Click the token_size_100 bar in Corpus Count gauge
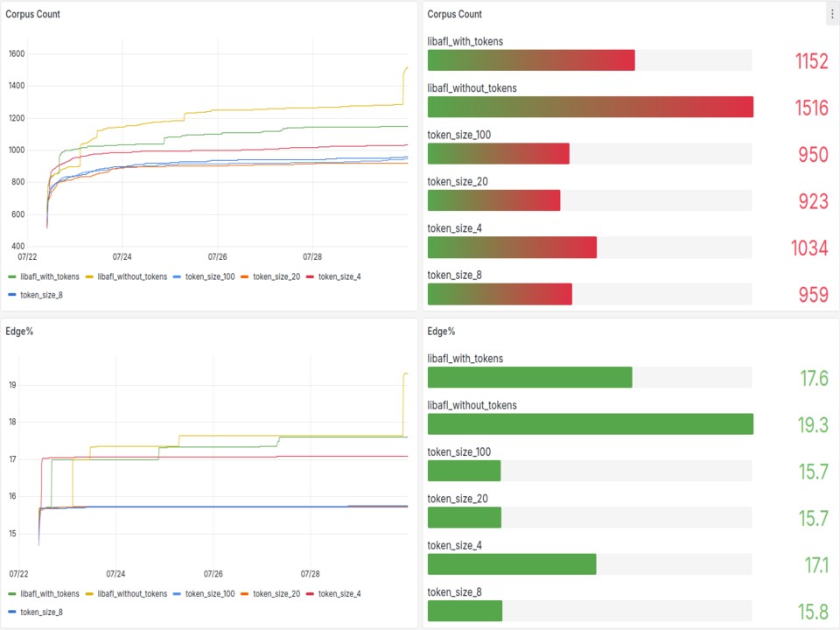 click(498, 154)
